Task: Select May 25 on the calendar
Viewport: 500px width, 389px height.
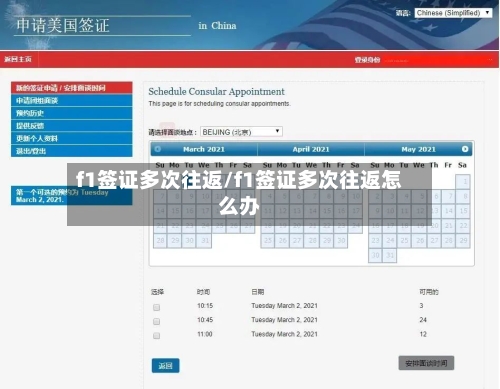Action: point(405,241)
